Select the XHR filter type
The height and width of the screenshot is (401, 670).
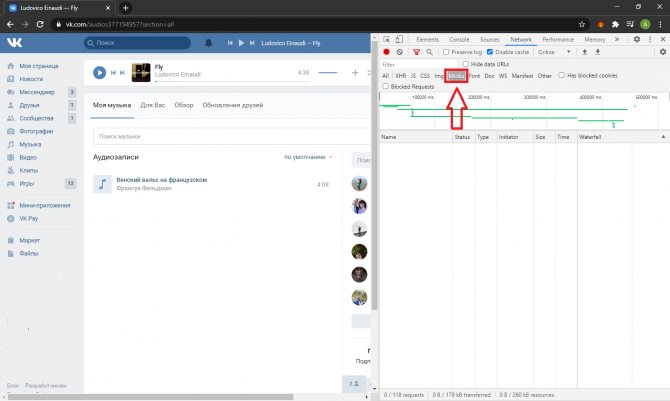pos(400,76)
